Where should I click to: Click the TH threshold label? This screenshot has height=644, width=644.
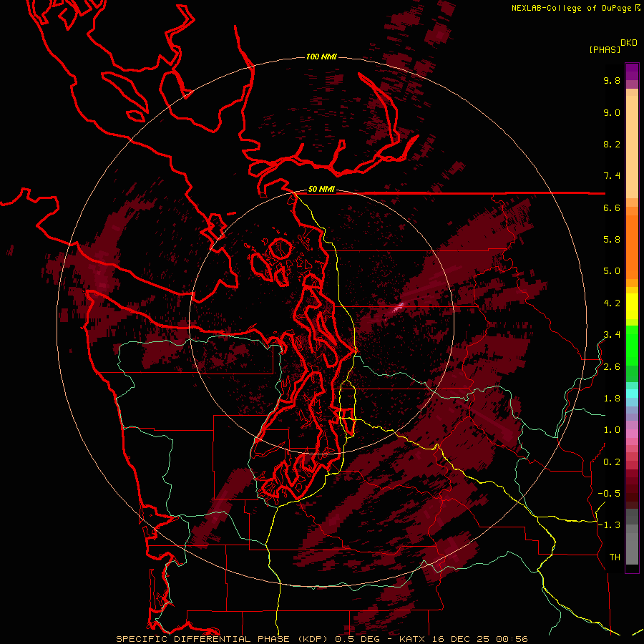pyautogui.click(x=615, y=557)
